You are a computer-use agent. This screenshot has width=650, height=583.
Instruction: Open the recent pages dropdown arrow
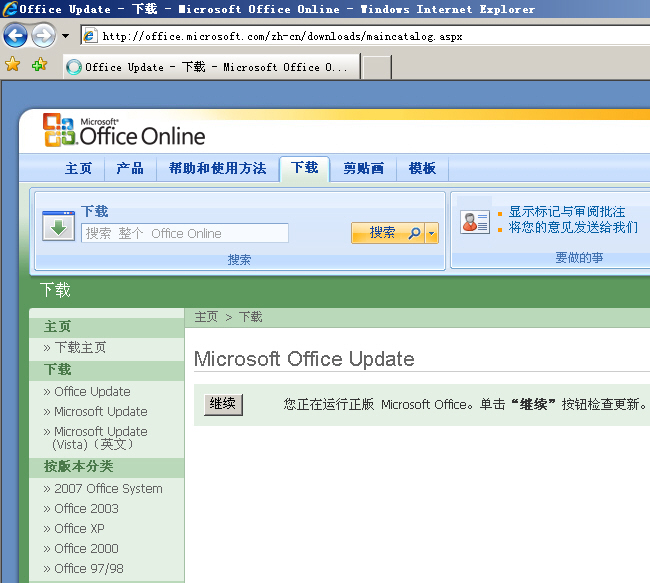pyautogui.click(x=65, y=36)
